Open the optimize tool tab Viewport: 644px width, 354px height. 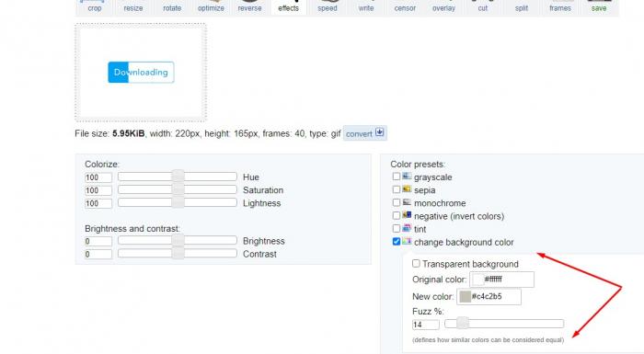tap(211, 7)
